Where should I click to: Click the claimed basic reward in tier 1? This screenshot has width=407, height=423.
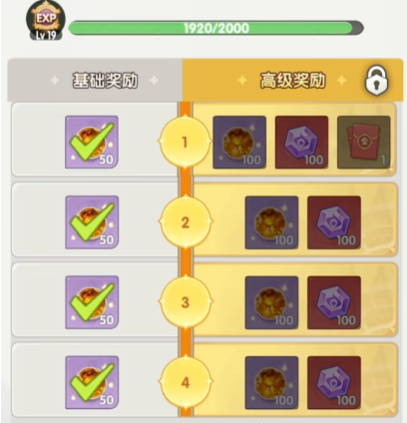92,142
